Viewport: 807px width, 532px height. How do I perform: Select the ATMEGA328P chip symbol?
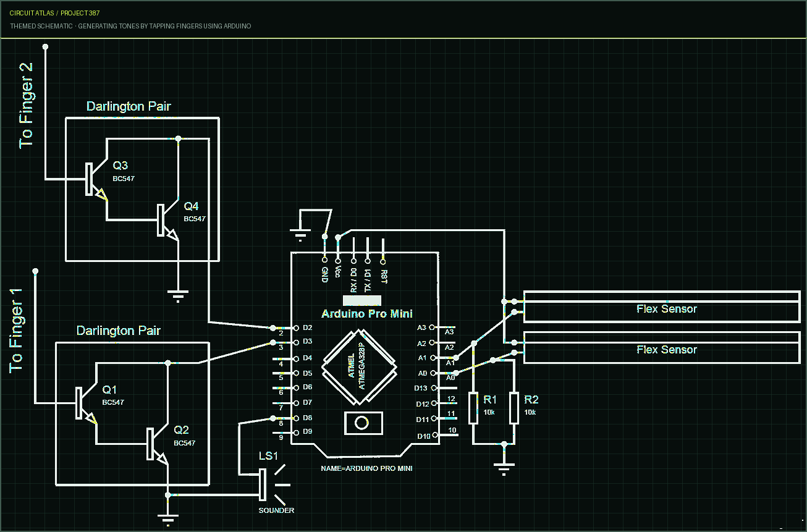coord(359,366)
